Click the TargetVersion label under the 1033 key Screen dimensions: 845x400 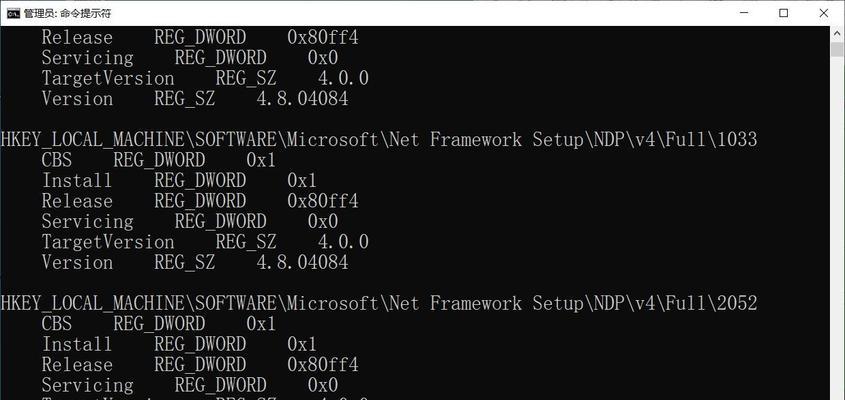[108, 242]
